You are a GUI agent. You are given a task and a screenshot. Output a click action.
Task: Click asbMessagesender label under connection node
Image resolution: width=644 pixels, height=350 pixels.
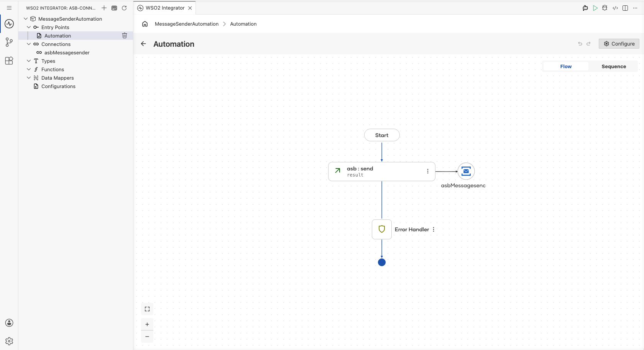(463, 185)
